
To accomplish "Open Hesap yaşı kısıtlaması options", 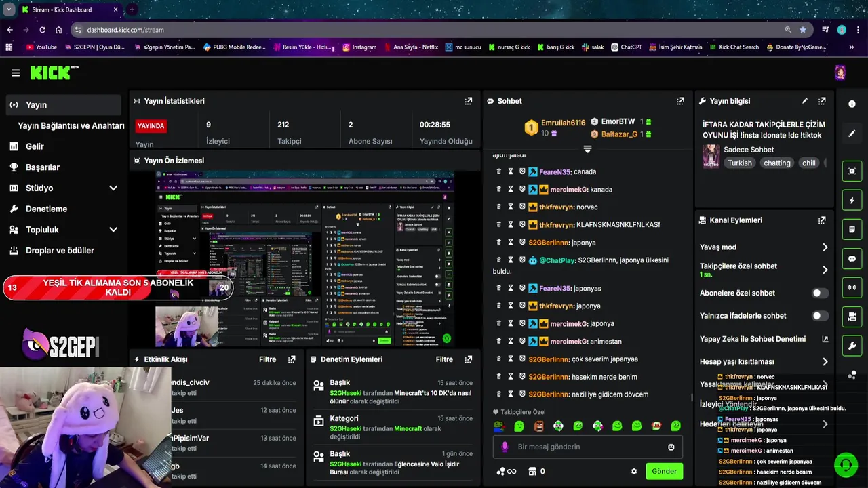I will click(x=764, y=362).
